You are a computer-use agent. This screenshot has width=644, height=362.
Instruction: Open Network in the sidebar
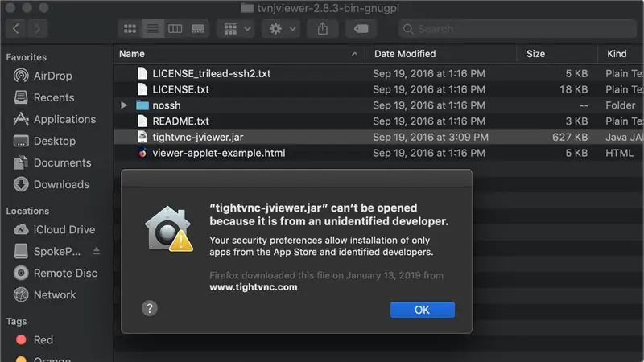pos(45,294)
